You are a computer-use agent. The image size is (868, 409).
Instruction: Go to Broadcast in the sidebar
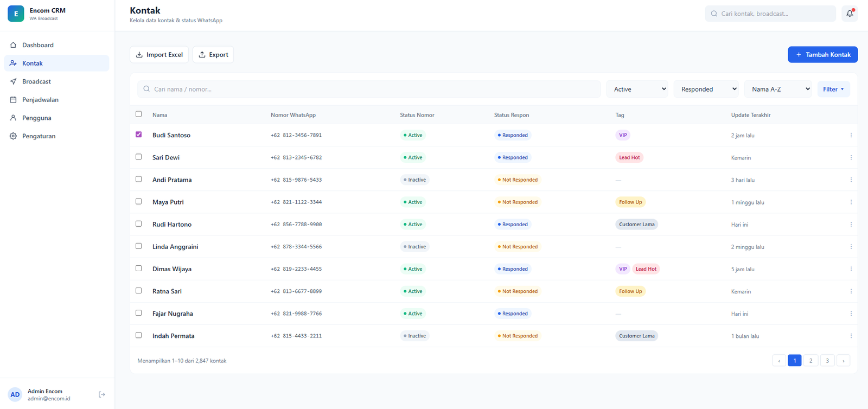tap(56, 81)
